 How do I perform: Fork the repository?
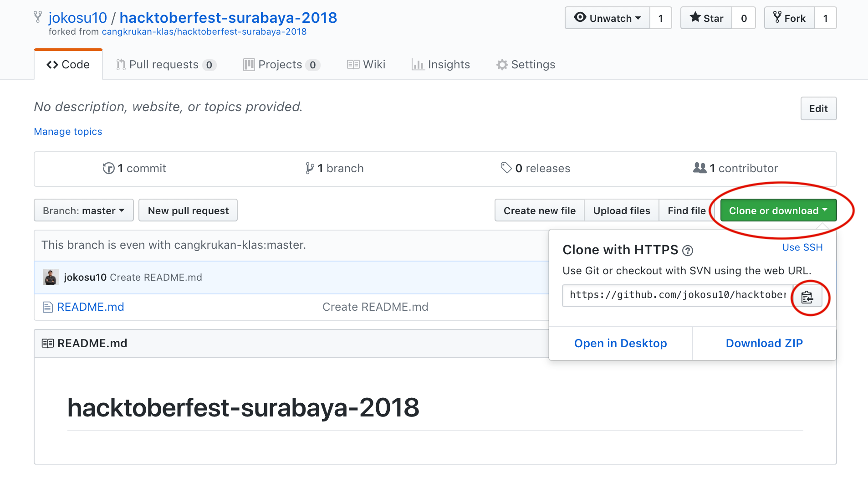(790, 18)
